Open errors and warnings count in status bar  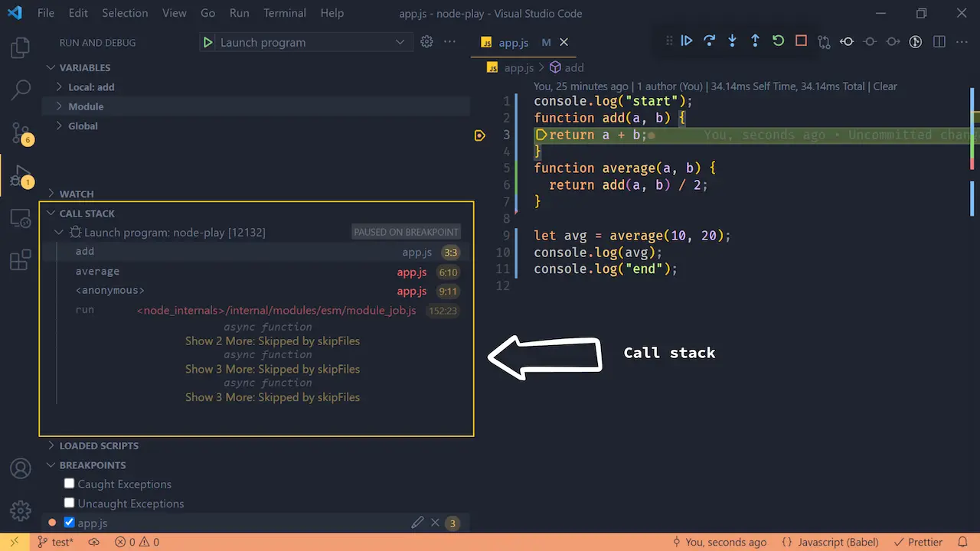[x=137, y=542]
